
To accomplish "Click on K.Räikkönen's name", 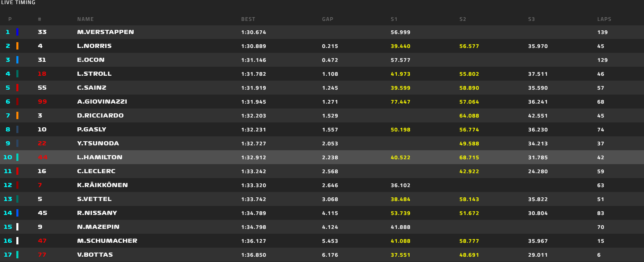I will (102, 185).
